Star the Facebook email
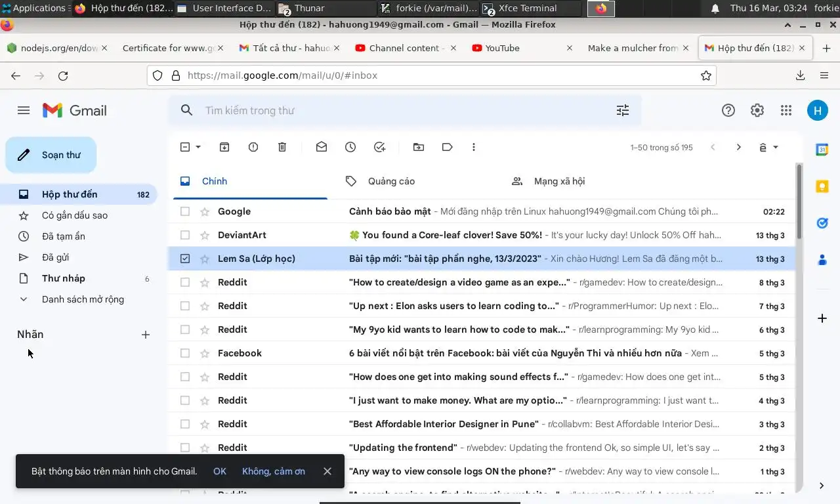Viewport: 840px width, 504px height. [205, 353]
